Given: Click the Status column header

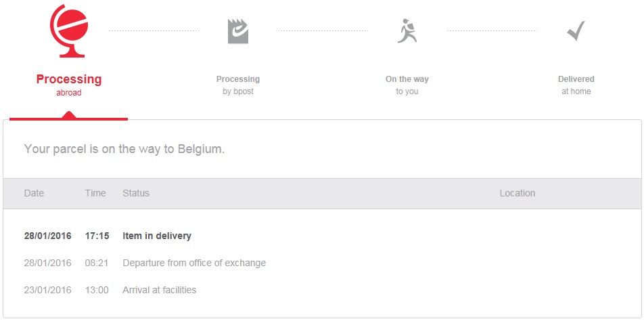Looking at the screenshot, I should (x=136, y=193).
